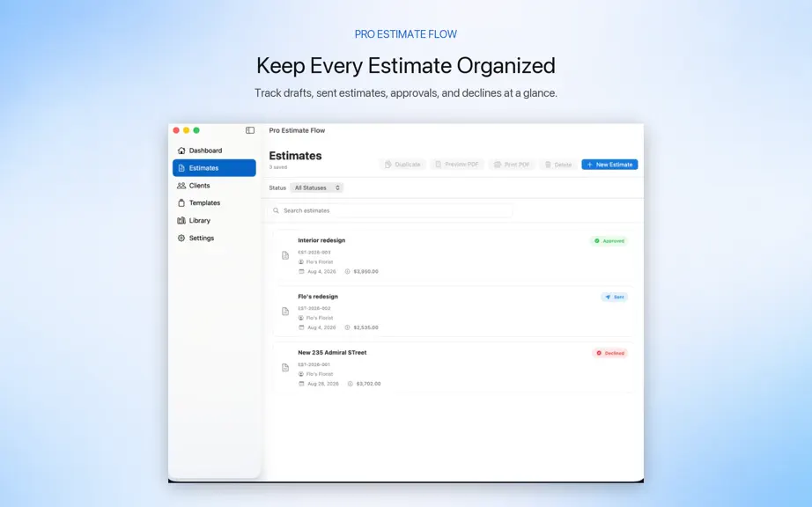812x507 pixels.
Task: Click the Duplicate button
Action: [402, 165]
